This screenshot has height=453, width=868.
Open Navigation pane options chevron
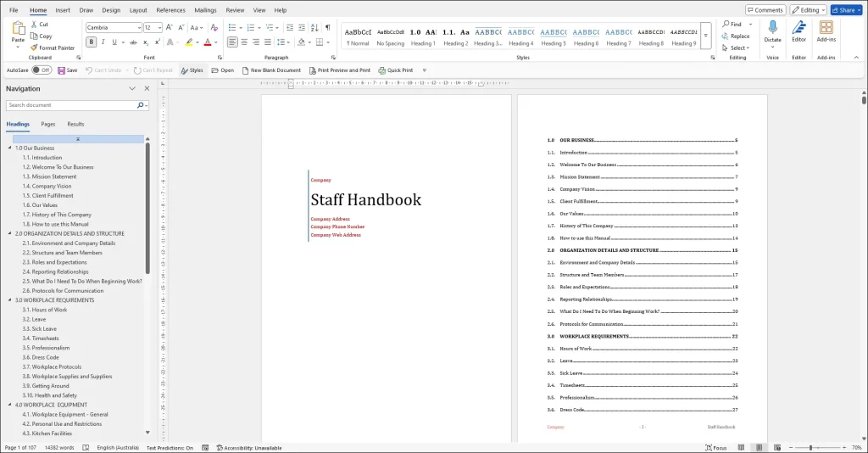click(131, 88)
